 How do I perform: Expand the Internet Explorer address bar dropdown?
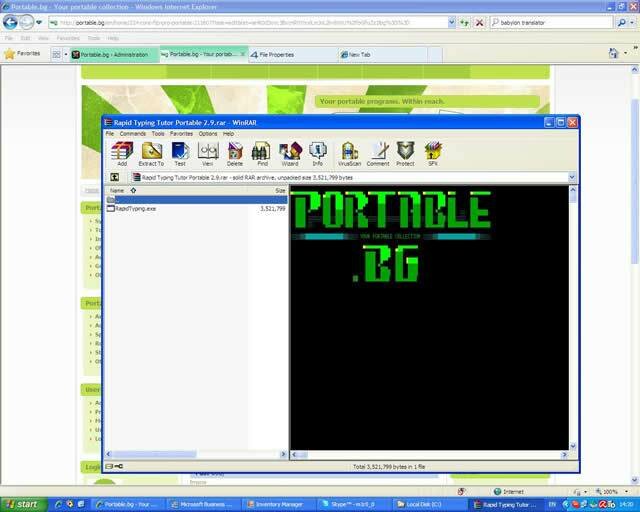pyautogui.click(x=452, y=22)
